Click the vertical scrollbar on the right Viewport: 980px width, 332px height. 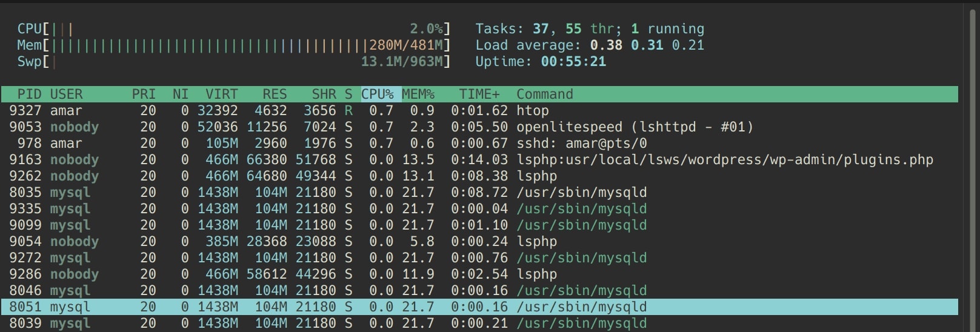tap(972, 170)
